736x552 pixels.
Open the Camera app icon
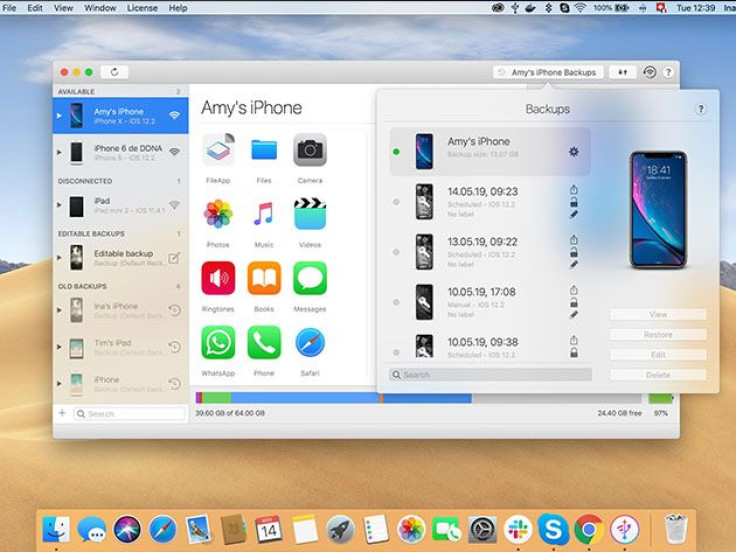(x=310, y=150)
